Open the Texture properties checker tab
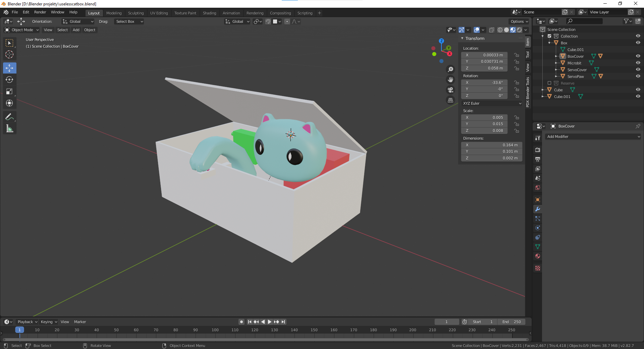 tap(538, 268)
